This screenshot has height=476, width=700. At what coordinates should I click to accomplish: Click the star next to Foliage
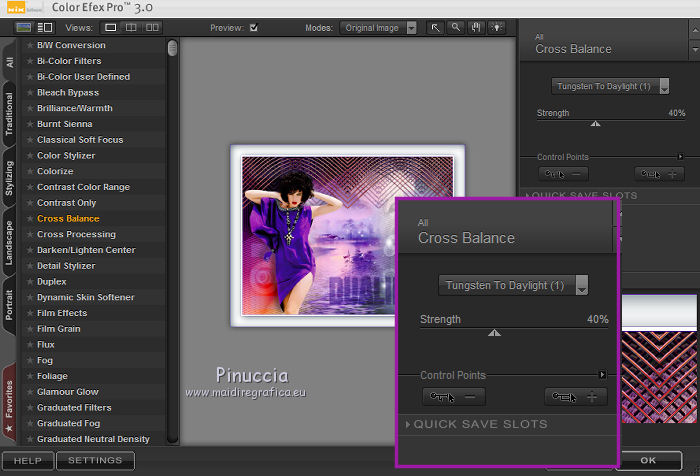[29, 376]
